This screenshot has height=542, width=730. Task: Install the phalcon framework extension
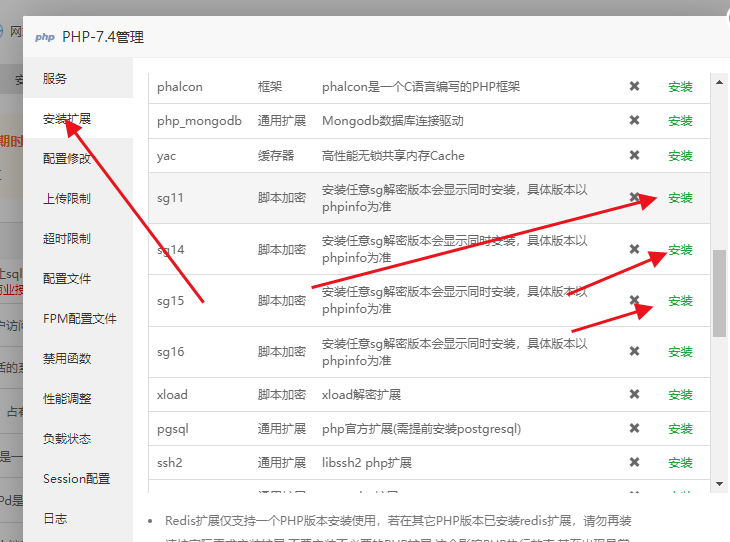(x=680, y=87)
